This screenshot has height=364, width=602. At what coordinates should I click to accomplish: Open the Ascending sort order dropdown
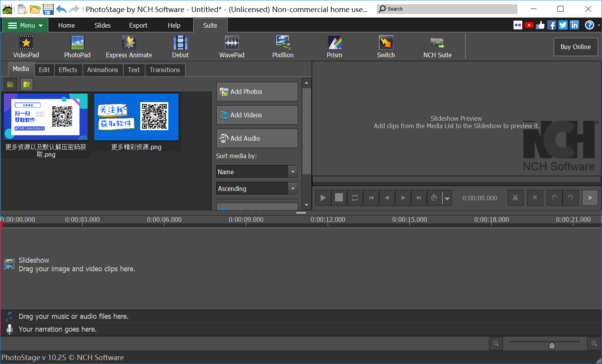pyautogui.click(x=257, y=189)
